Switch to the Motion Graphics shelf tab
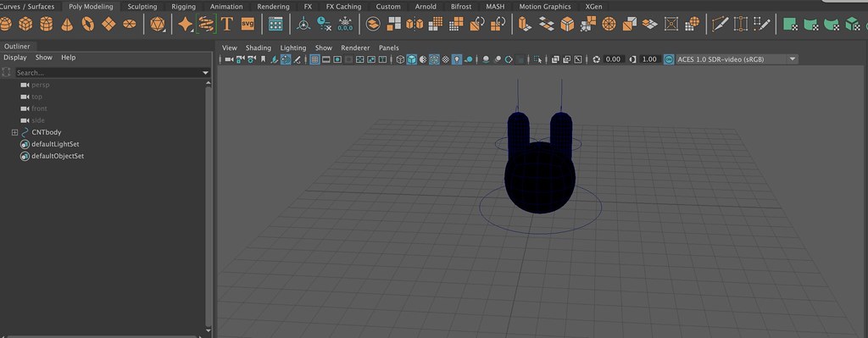The image size is (868, 338). pos(545,7)
